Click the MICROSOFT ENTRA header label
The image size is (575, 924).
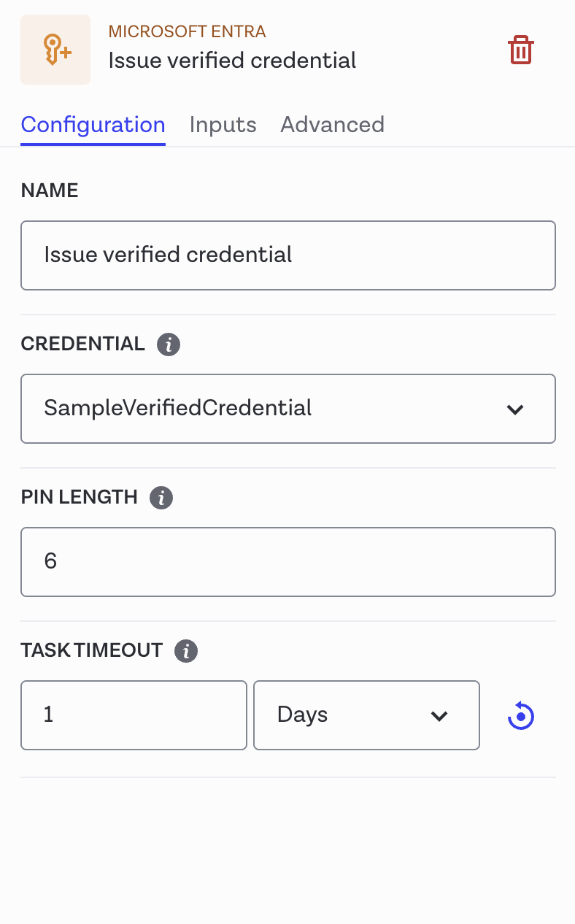[x=187, y=32]
